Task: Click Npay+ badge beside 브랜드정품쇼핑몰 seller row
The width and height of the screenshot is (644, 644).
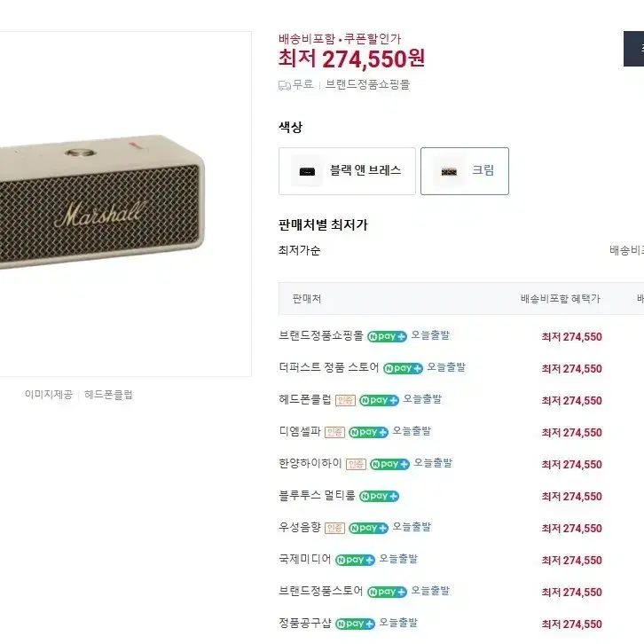Action: pyautogui.click(x=387, y=336)
